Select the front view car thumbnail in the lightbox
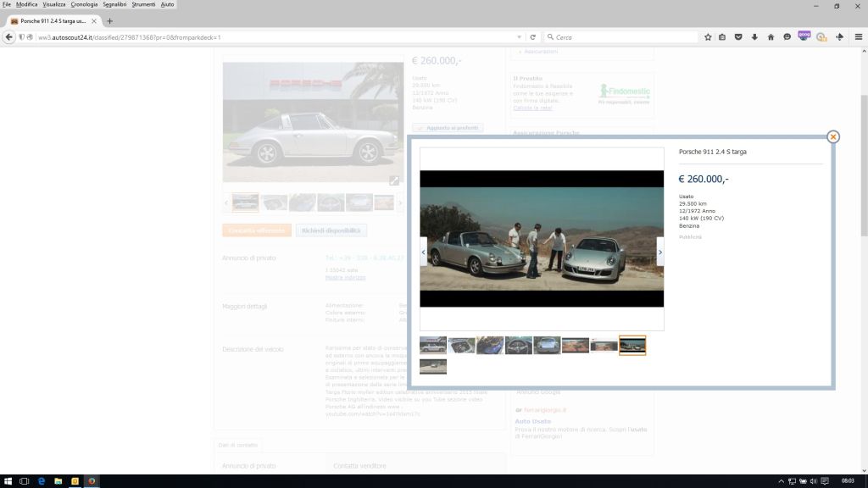The width and height of the screenshot is (868, 488). click(547, 346)
